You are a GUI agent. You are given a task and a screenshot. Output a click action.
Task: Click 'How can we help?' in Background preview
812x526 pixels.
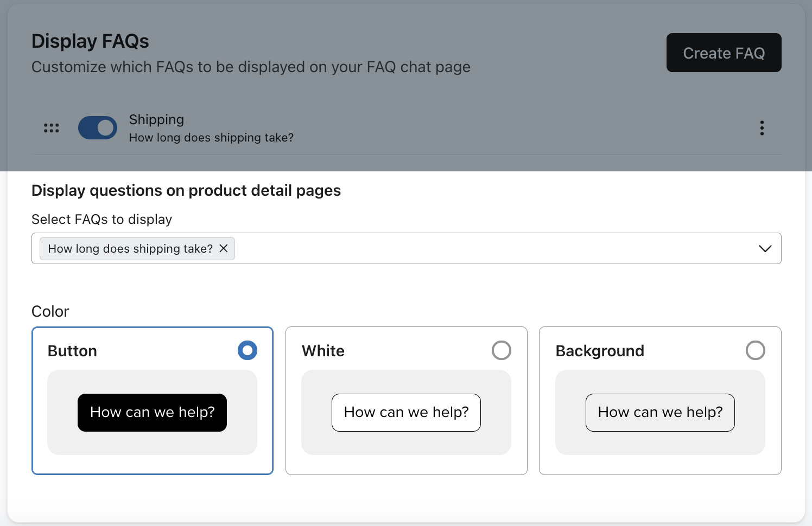point(660,412)
